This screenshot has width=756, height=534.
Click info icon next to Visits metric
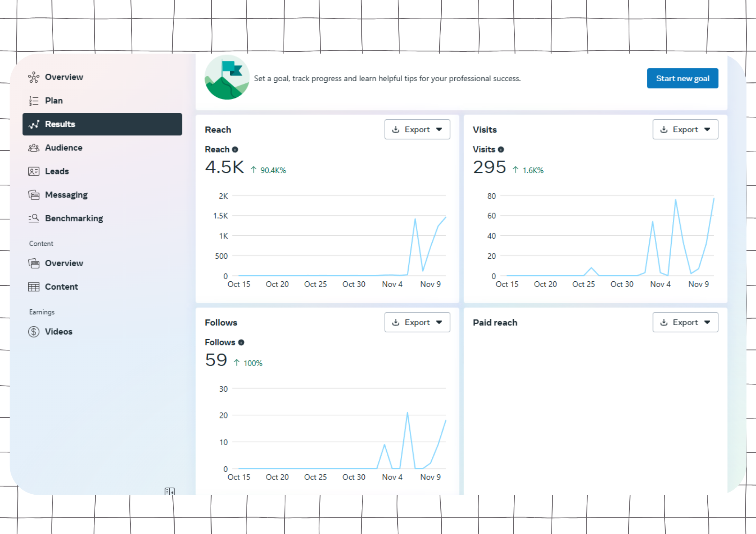coord(501,150)
